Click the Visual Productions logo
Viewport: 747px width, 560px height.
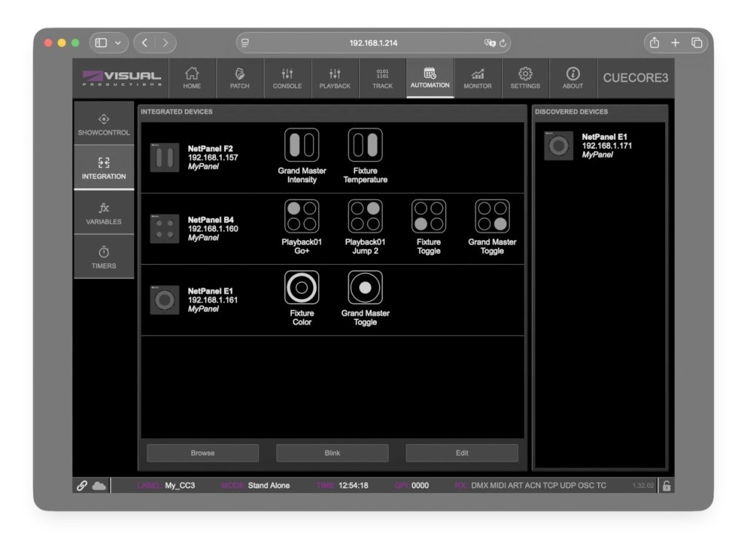tap(122, 78)
